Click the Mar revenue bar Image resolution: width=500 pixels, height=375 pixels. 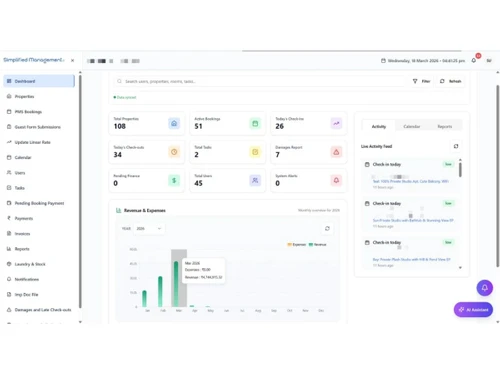(176, 284)
